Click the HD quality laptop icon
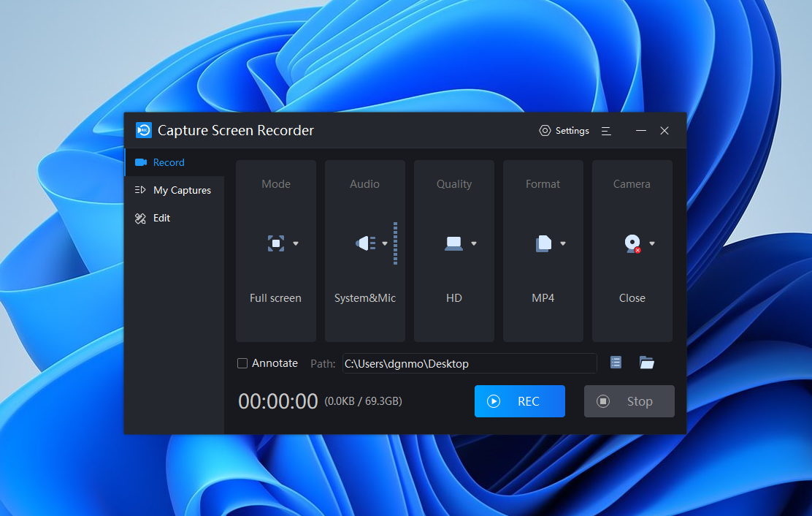 tap(453, 243)
